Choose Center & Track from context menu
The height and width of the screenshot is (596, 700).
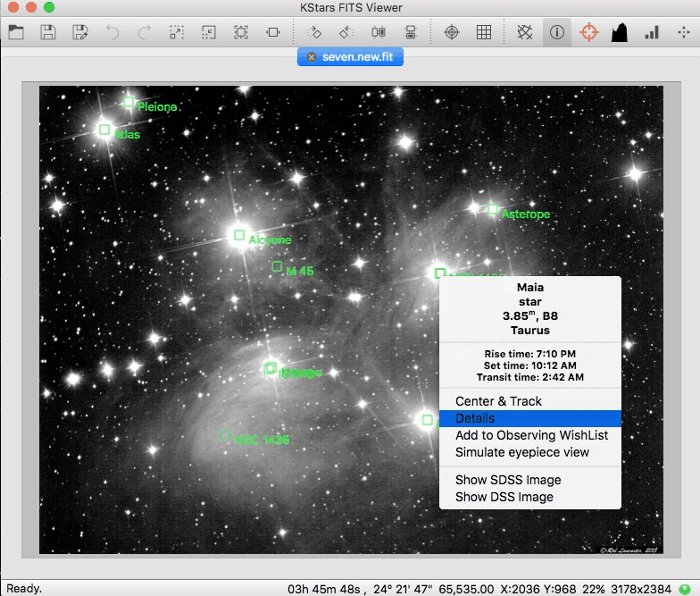click(x=498, y=401)
